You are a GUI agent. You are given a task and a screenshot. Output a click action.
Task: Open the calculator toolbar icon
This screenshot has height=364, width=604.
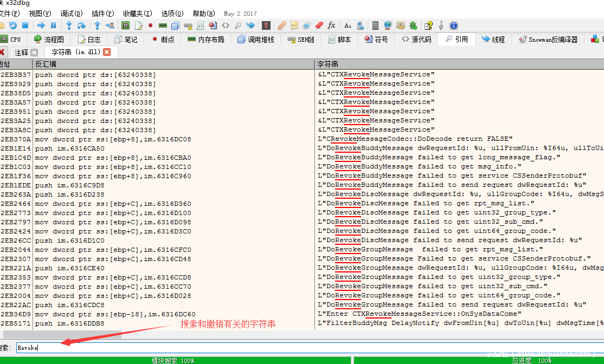click(375, 25)
